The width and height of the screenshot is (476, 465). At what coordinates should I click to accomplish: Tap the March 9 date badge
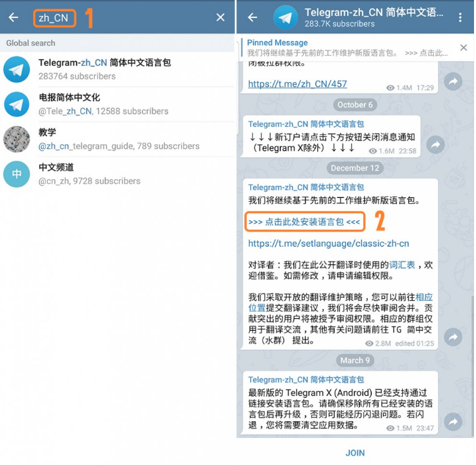[355, 361]
